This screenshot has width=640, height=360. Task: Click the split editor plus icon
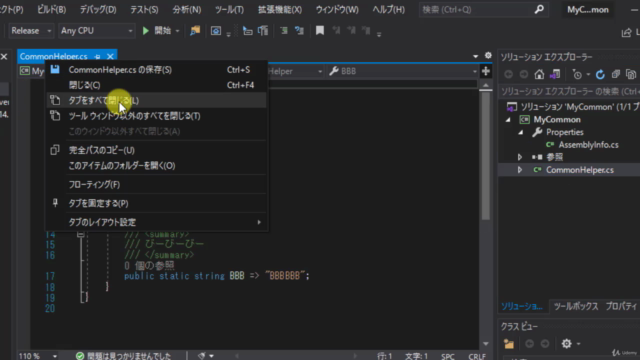485,71
